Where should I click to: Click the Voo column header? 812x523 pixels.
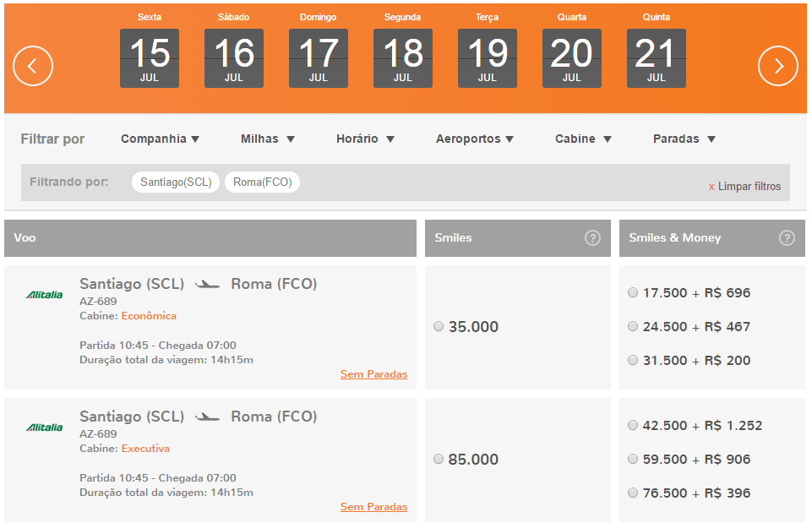click(210, 237)
